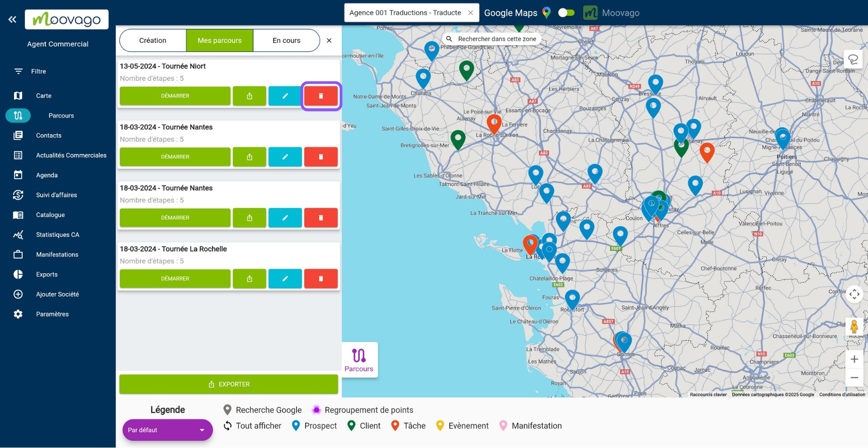
Task: Share the 18-03-2024 Tournée Nantes via export icon
Action: pyautogui.click(x=249, y=157)
